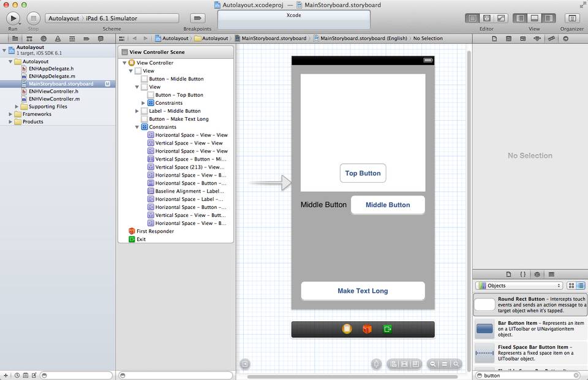Screen dimensions: 588x380
Task: Click the scheme selector Autolayout iPad Simulator
Action: [x=111, y=18]
